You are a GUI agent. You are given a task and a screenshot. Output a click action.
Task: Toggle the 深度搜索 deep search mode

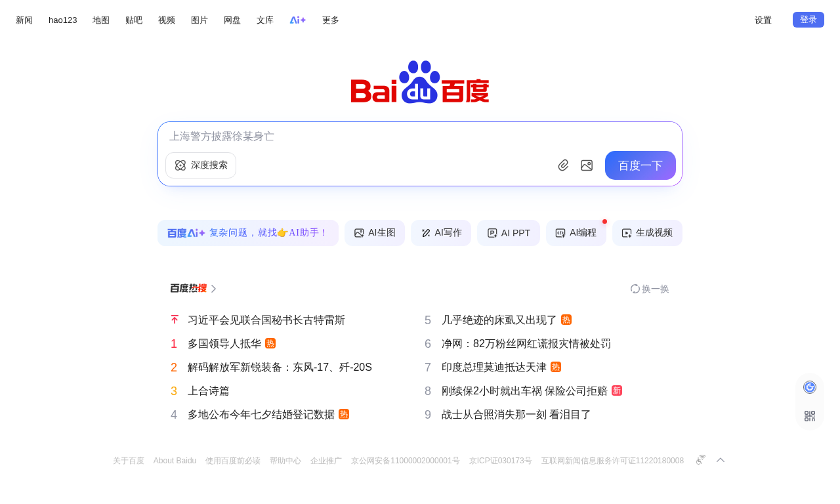201,165
